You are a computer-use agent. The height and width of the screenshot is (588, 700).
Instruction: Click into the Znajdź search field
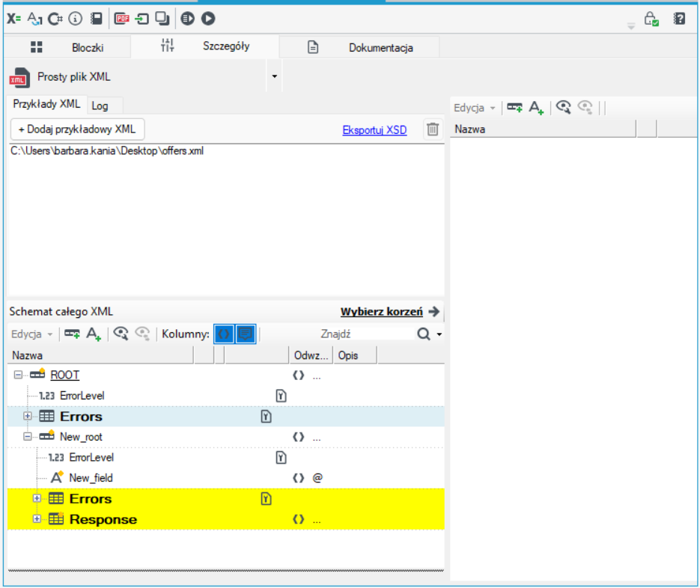click(x=366, y=334)
